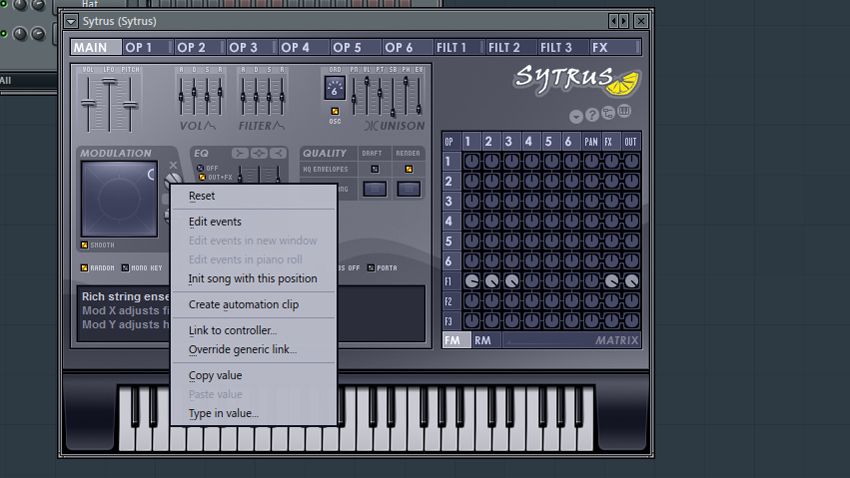Click operator 6 OUT matrix knob

[631, 261]
